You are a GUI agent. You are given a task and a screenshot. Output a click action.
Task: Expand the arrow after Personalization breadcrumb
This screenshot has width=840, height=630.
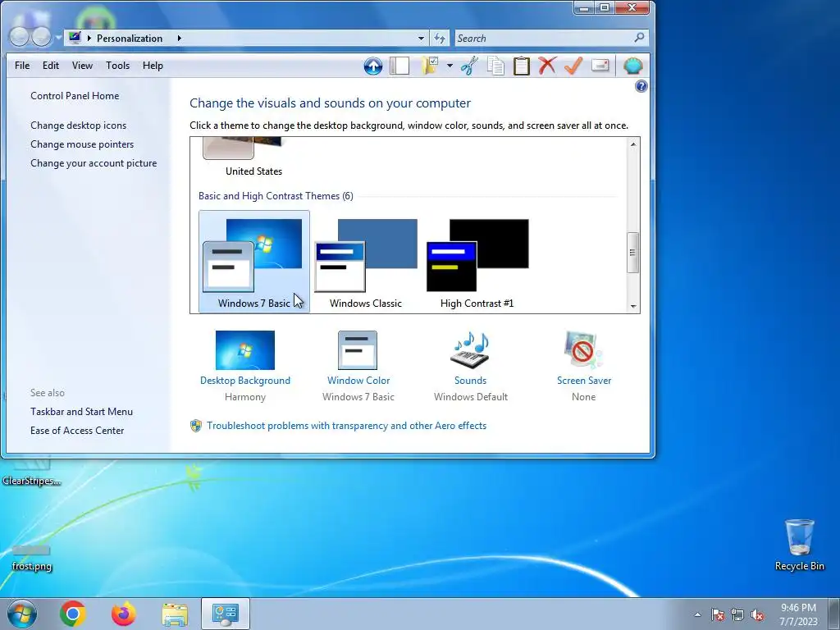[179, 38]
